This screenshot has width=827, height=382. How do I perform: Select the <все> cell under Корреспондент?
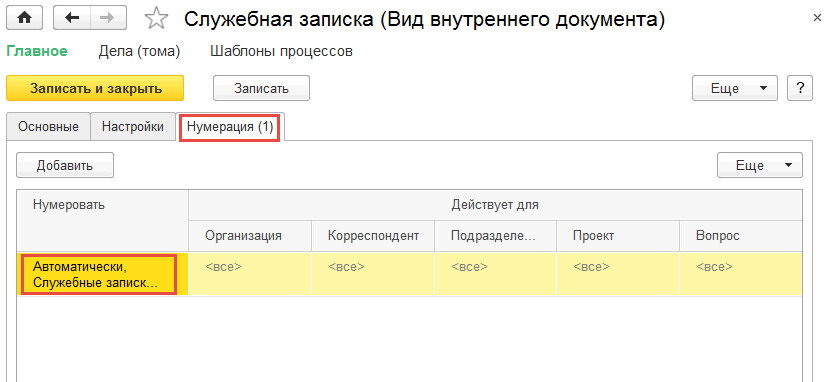tap(373, 273)
